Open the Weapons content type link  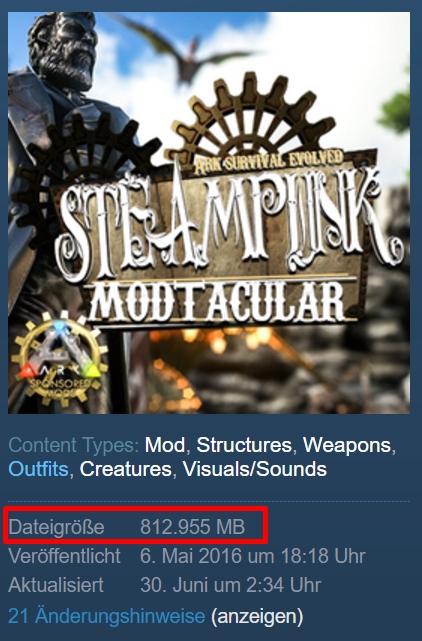click(347, 445)
